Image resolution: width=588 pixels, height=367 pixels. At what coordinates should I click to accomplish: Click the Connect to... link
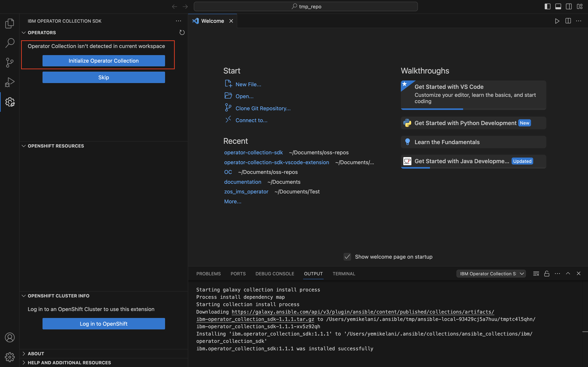[251, 120]
